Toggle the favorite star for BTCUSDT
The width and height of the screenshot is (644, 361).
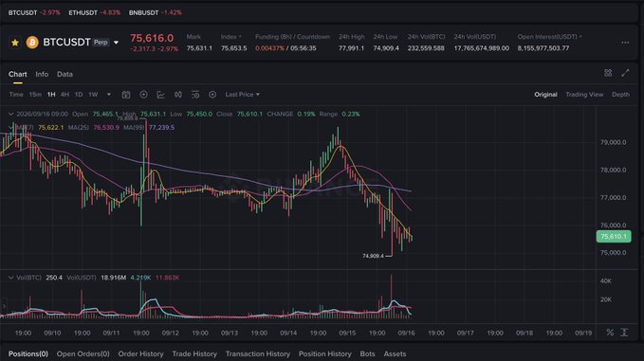pos(15,43)
